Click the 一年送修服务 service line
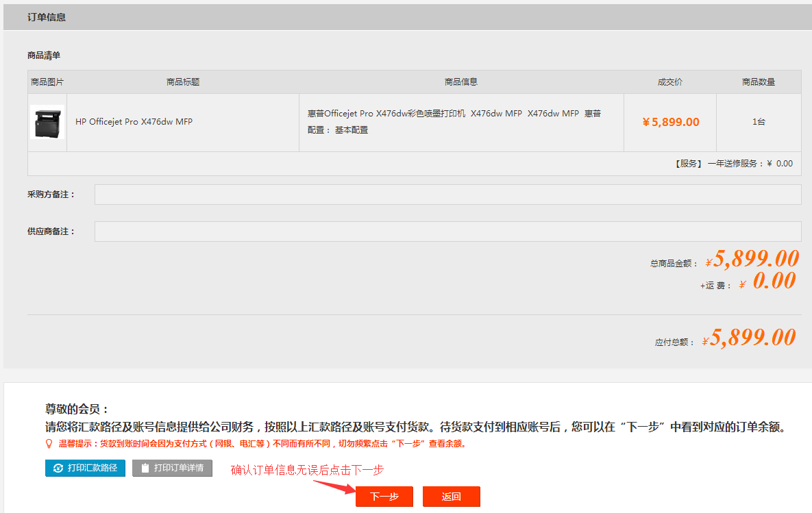The height and width of the screenshot is (513, 812). pos(733,164)
